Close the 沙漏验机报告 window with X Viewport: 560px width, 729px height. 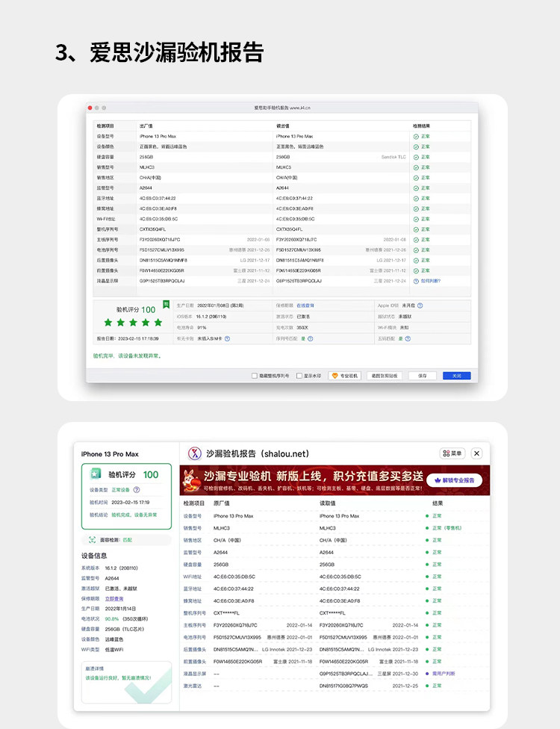(476, 453)
